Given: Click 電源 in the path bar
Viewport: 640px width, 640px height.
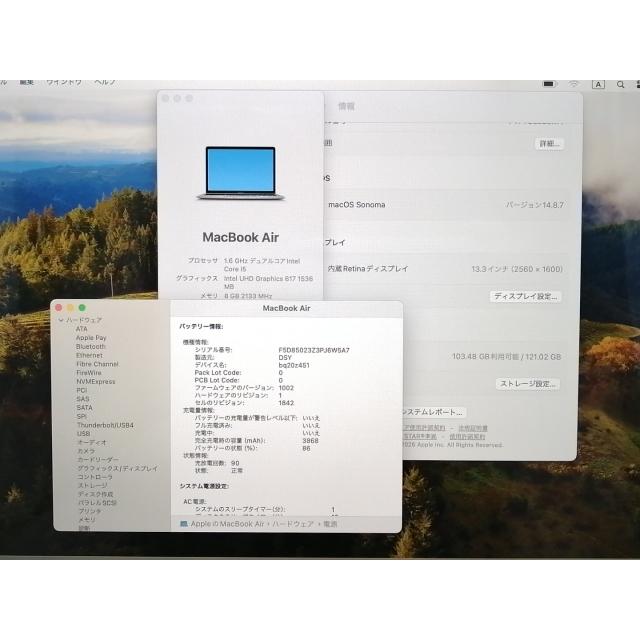Looking at the screenshot, I should click(x=330, y=524).
